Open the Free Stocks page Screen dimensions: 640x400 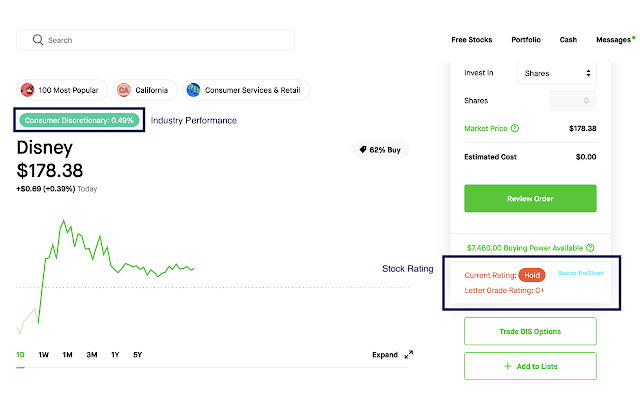[471, 40]
